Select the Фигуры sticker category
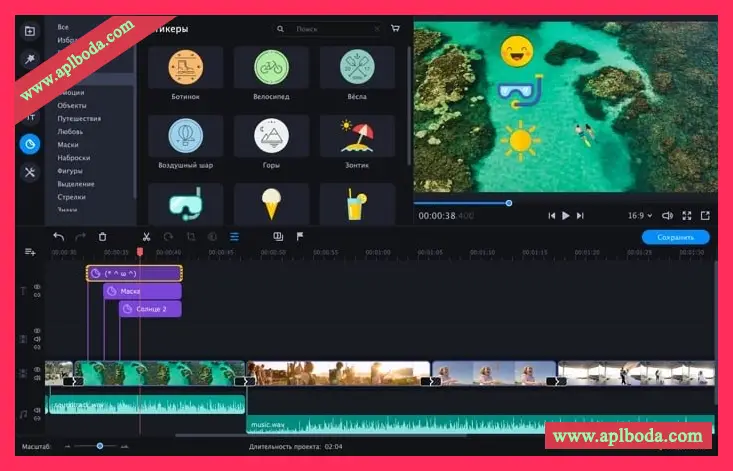 (70, 171)
